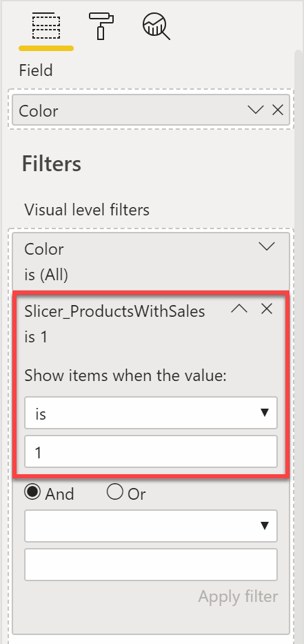Remove the Color field with X
Viewport: 304px width, 644px height.
(278, 110)
